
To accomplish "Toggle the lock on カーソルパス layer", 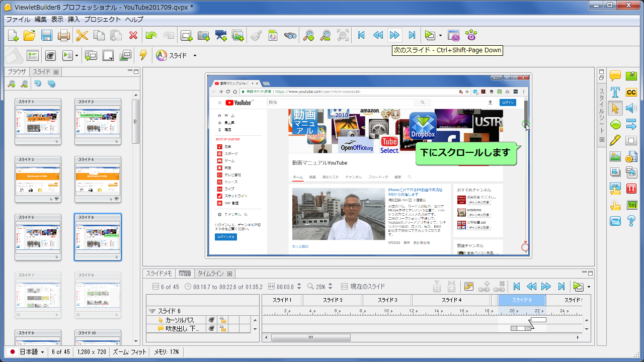I will 222,320.
